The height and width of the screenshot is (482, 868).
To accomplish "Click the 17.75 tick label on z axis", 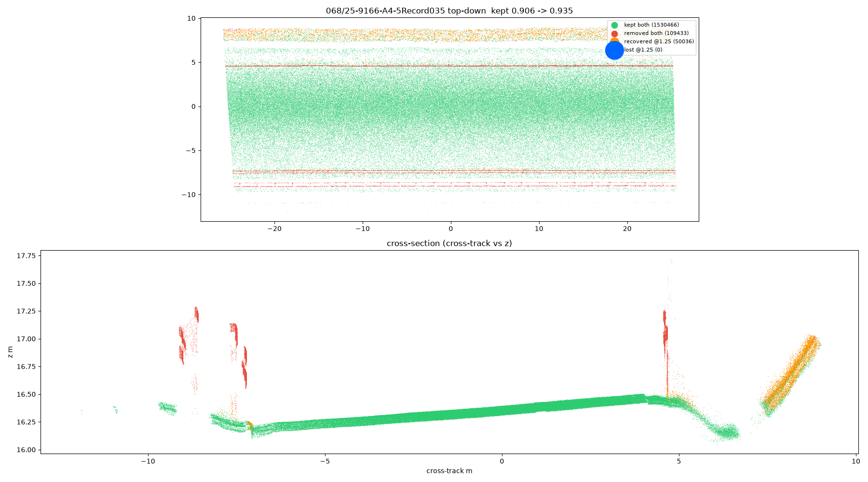I will [x=26, y=255].
